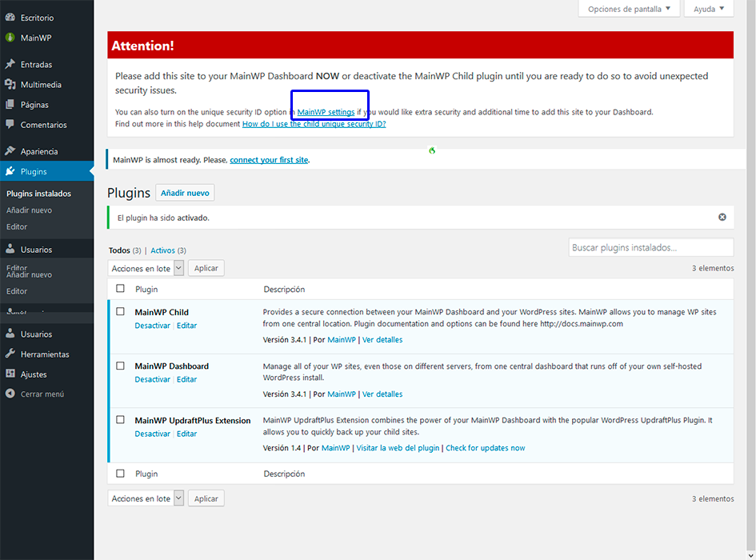This screenshot has height=560, width=756.
Task: Open Plugins instalados submenu item
Action: tap(38, 194)
